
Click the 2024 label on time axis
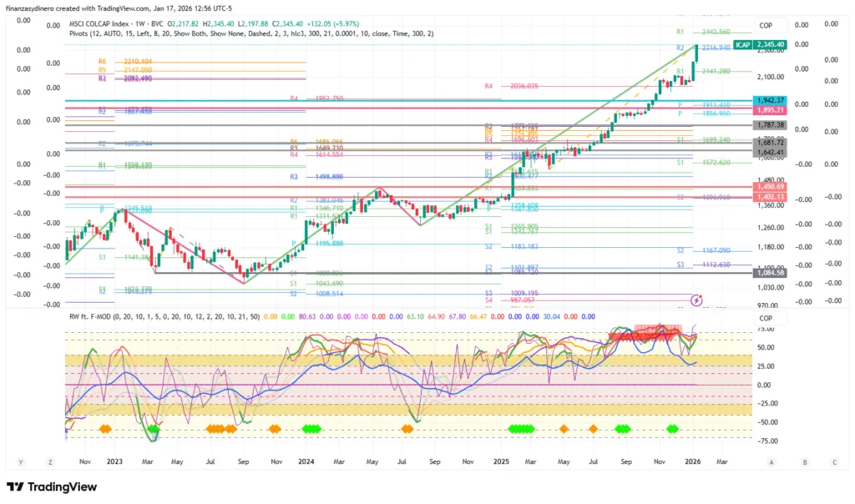tap(306, 461)
